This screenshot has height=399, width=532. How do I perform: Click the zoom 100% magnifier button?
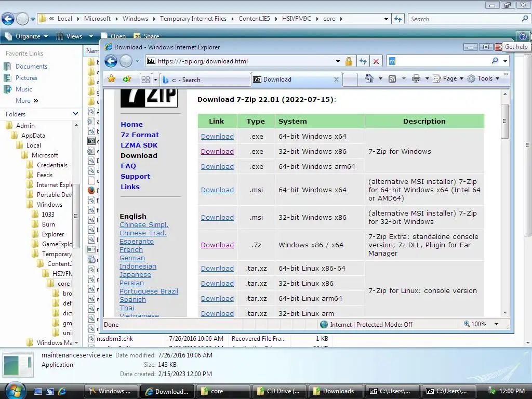point(475,324)
